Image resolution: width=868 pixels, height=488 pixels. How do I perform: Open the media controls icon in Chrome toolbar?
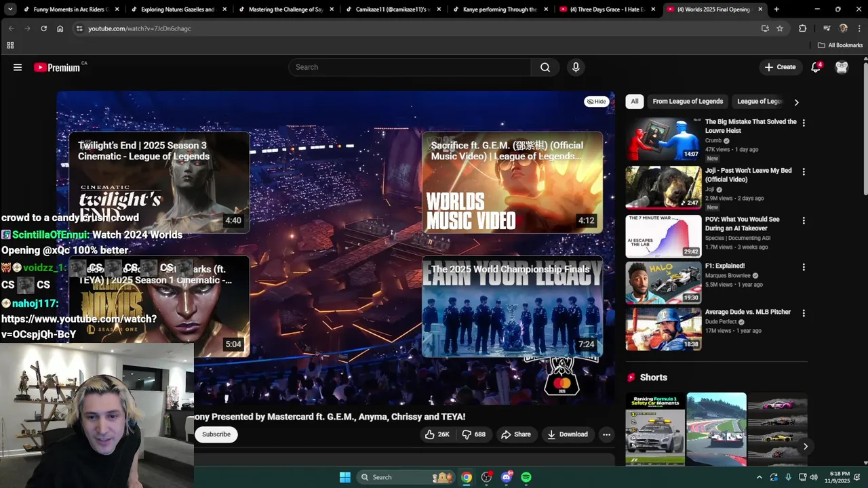(x=827, y=28)
